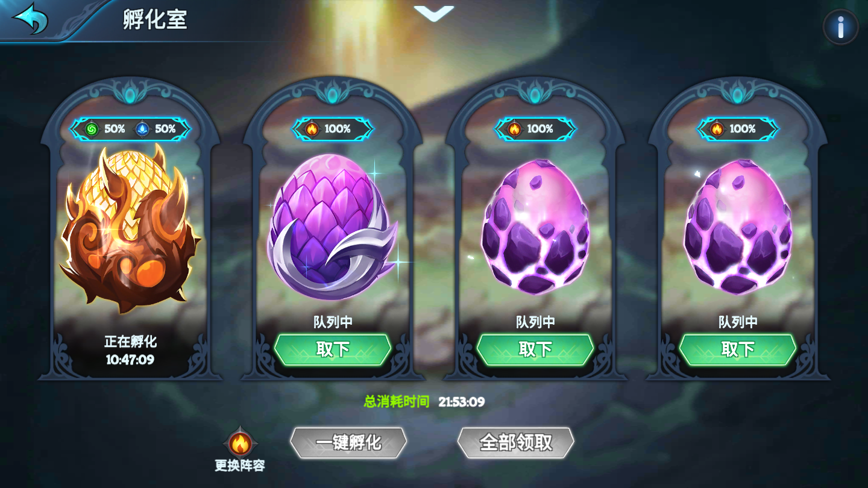Click 取下 in the third incubator slot
This screenshot has width=868, height=488.
(x=535, y=349)
